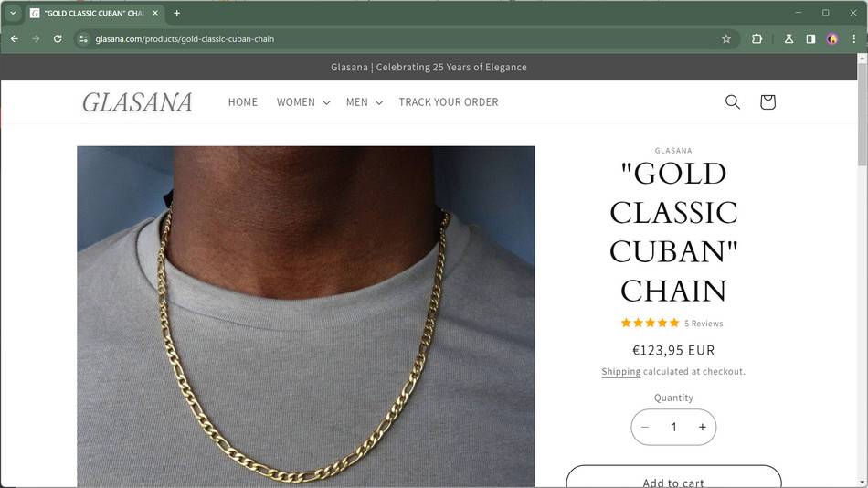Click the Shipping policy link
868x488 pixels.
[x=620, y=372]
